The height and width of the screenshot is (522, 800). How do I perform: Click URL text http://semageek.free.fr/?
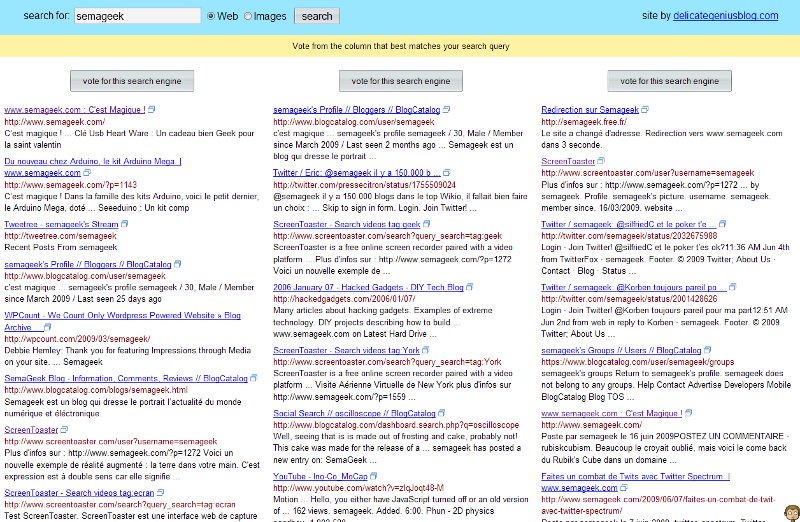point(584,121)
